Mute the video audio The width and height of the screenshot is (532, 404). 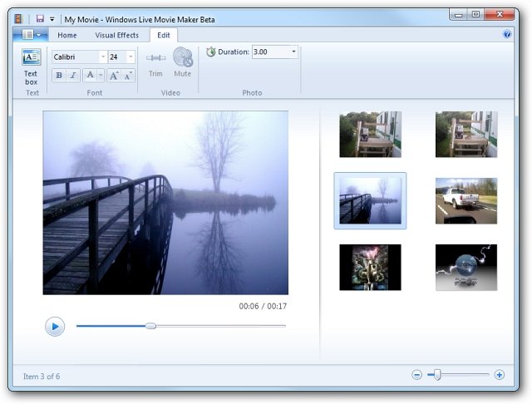tap(183, 62)
